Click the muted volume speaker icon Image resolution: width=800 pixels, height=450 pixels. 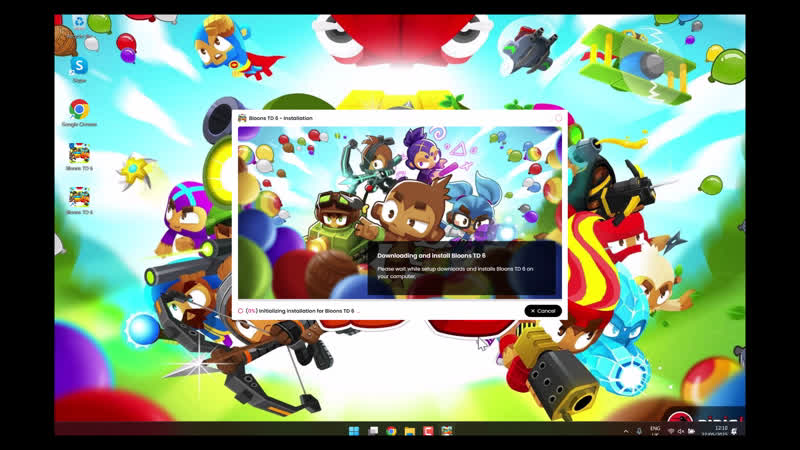click(x=681, y=432)
